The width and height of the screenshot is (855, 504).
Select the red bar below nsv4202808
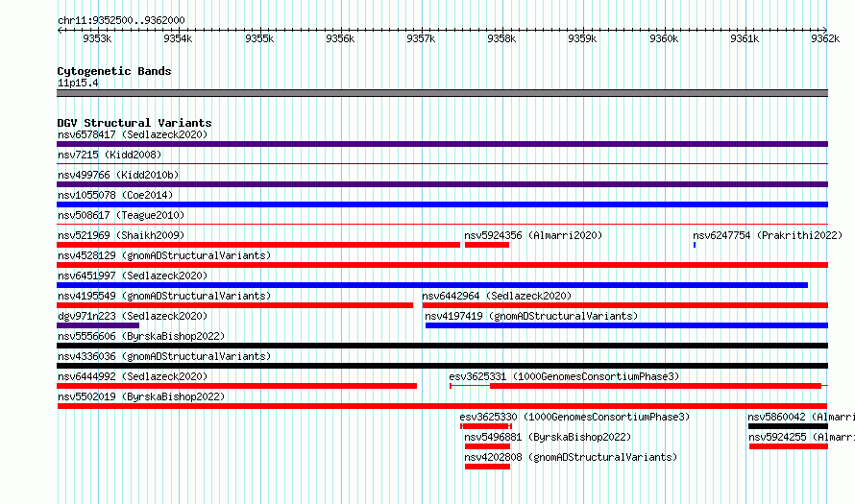click(487, 467)
